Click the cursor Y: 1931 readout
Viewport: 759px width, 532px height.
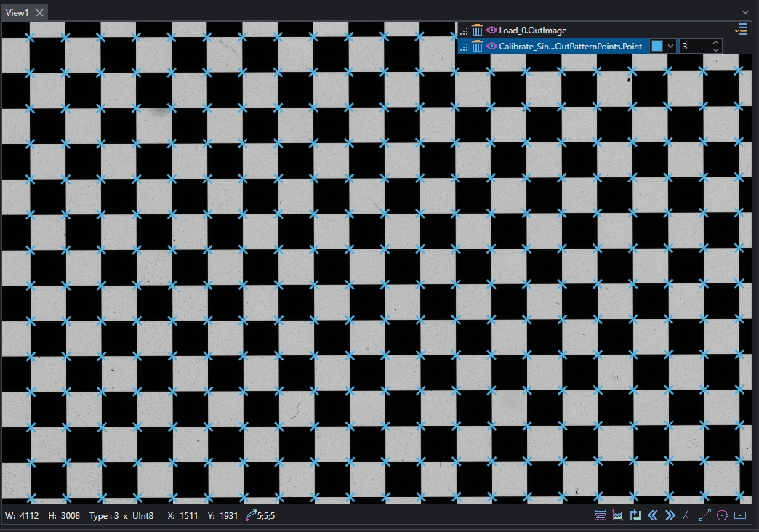tap(222, 516)
